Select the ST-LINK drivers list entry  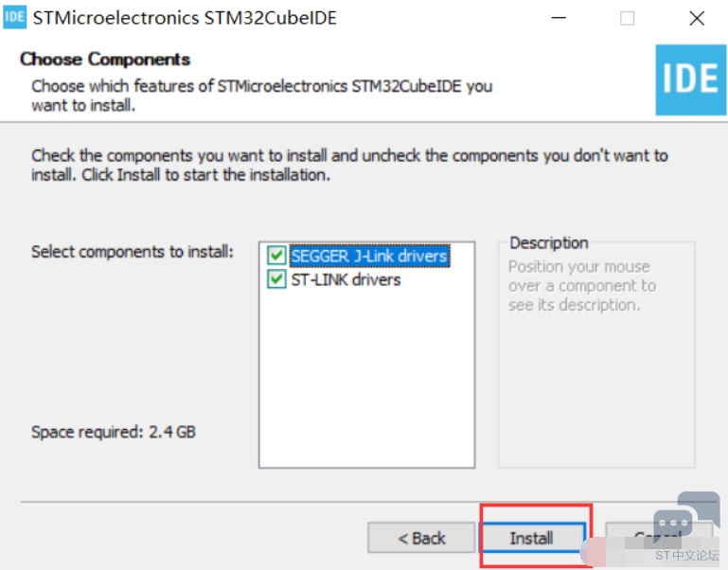click(x=346, y=279)
